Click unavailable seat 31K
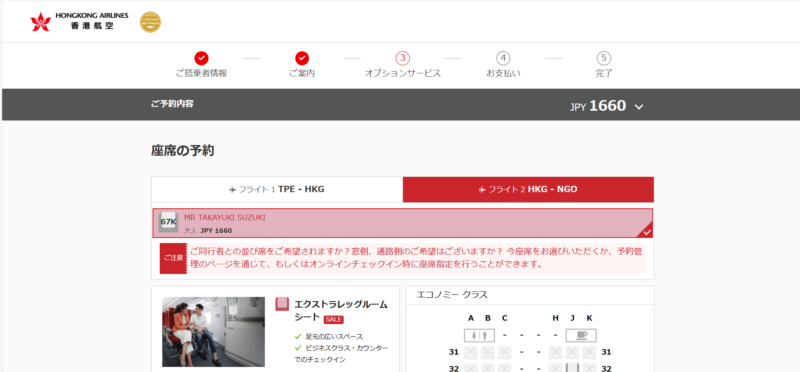This screenshot has width=800, height=372. click(589, 352)
